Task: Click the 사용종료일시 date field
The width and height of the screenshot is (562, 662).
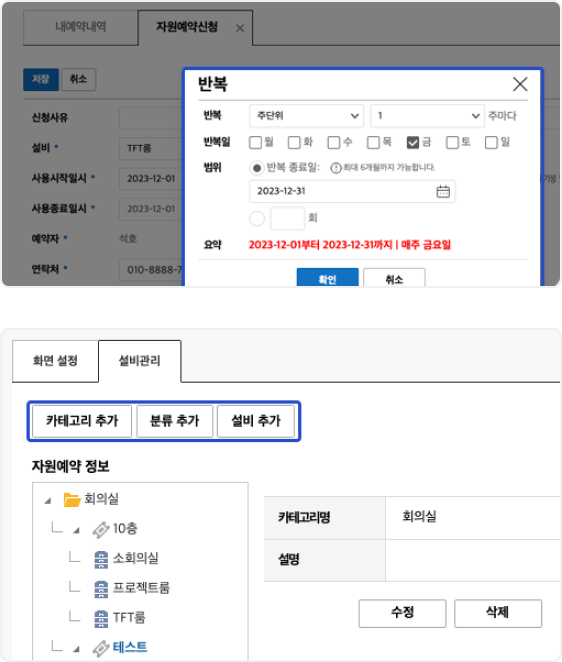Action: [151, 209]
